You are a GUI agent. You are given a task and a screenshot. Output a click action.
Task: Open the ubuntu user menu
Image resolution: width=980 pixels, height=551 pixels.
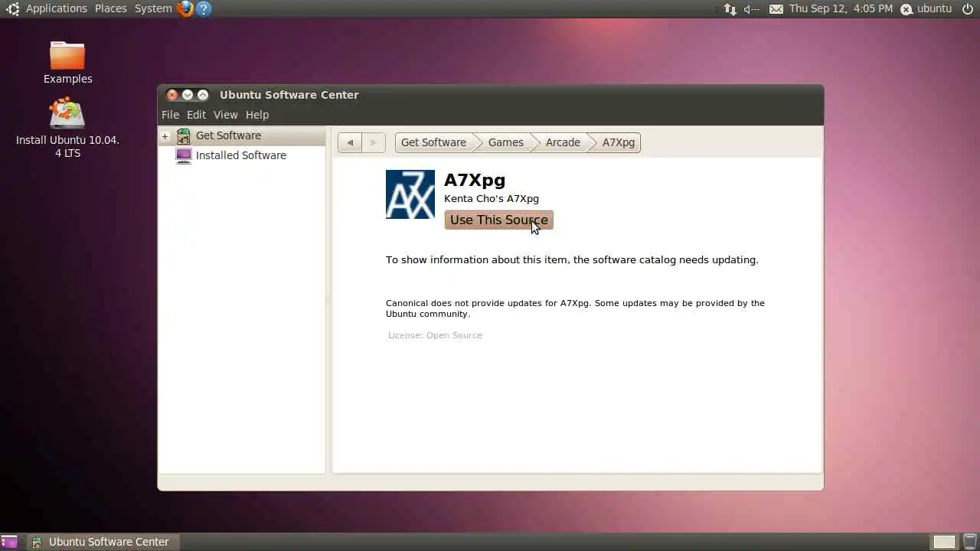[x=926, y=8]
